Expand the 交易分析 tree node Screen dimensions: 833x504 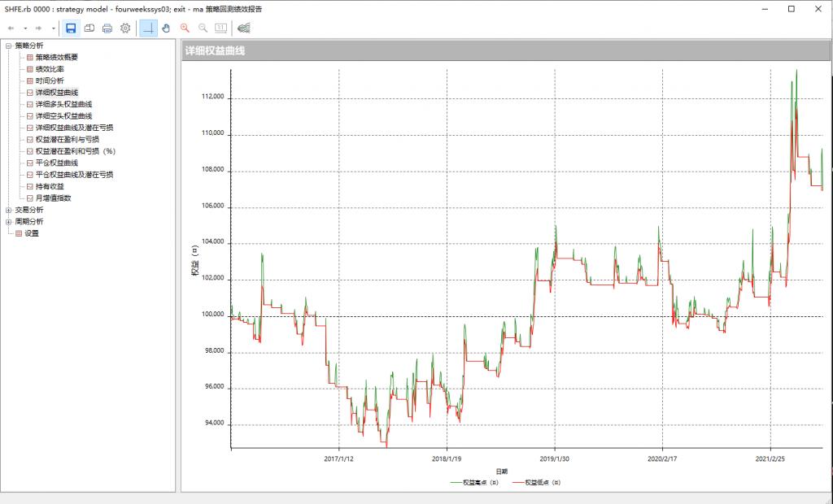click(x=8, y=210)
